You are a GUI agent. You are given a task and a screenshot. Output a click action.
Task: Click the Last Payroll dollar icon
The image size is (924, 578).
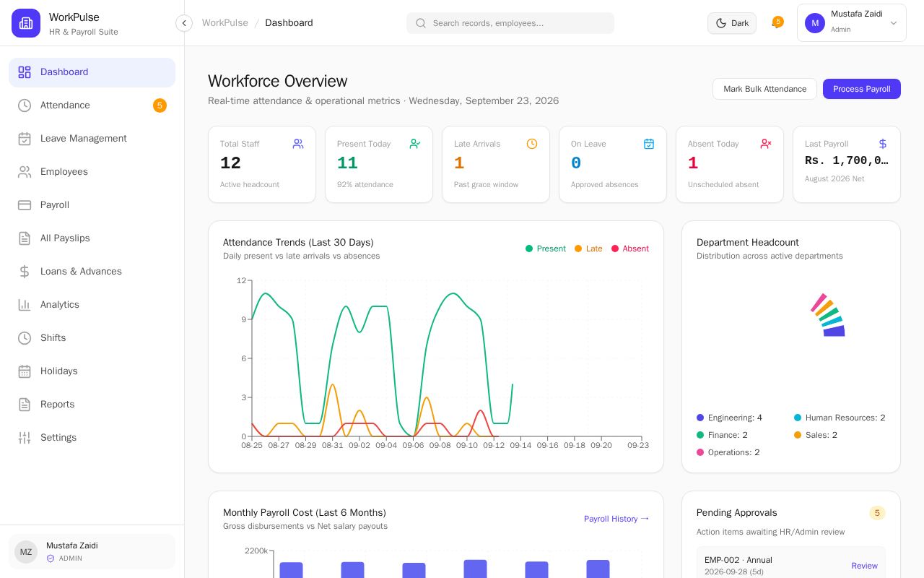tap(883, 144)
